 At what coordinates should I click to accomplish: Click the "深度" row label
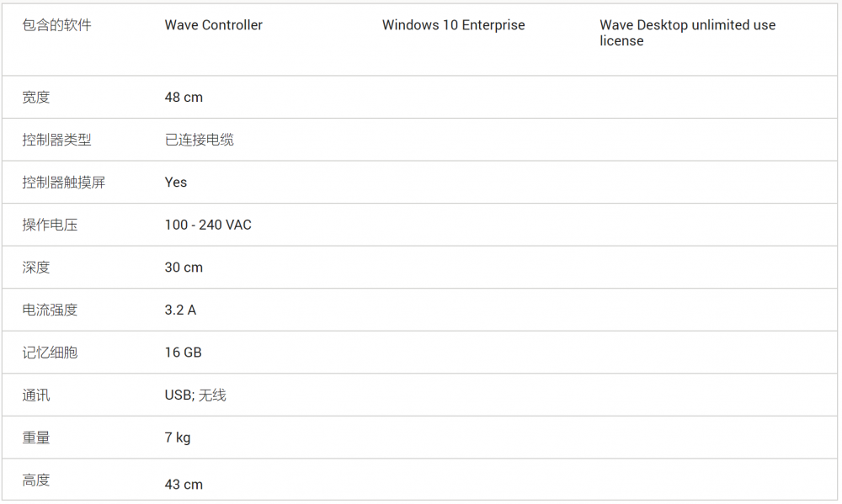(36, 268)
